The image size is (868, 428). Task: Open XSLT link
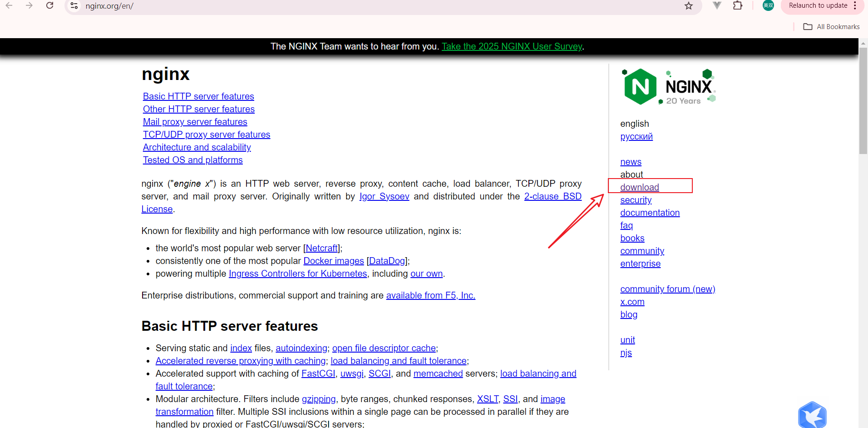point(488,399)
